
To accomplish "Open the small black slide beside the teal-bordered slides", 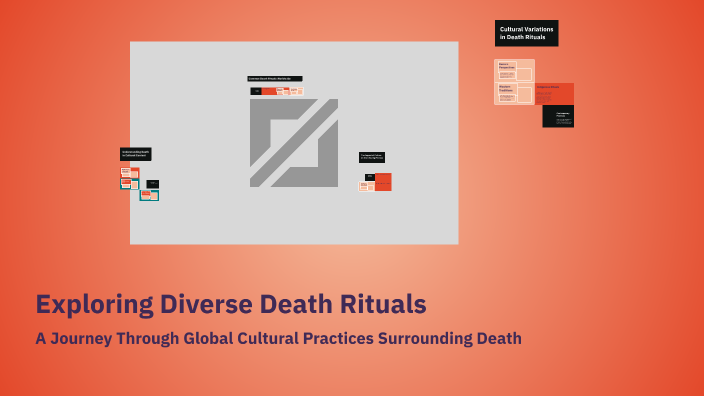I will (x=153, y=184).
